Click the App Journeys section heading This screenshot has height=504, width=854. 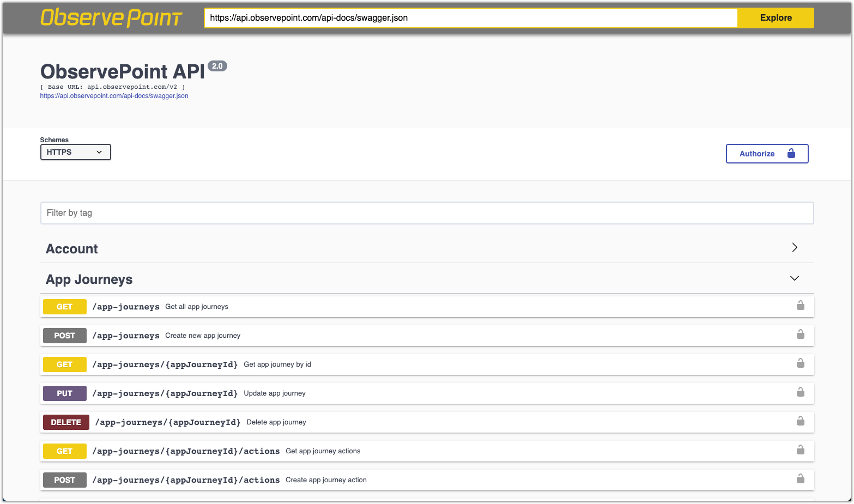[x=89, y=280]
